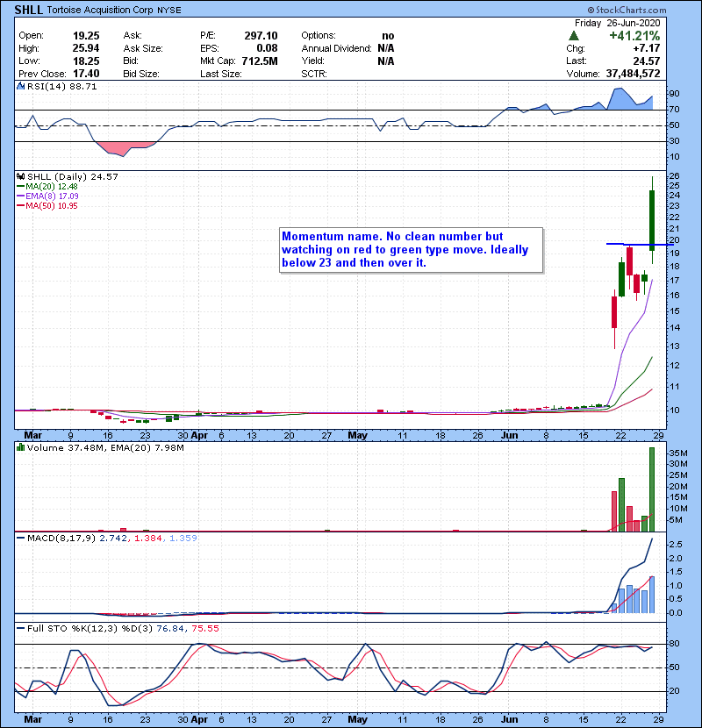Select the Bid Size label

(x=141, y=74)
